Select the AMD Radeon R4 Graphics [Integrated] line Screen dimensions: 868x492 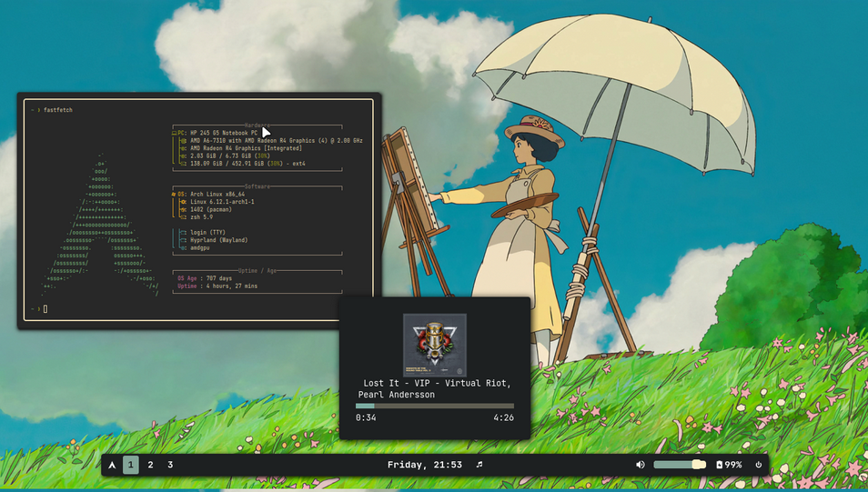coord(241,148)
